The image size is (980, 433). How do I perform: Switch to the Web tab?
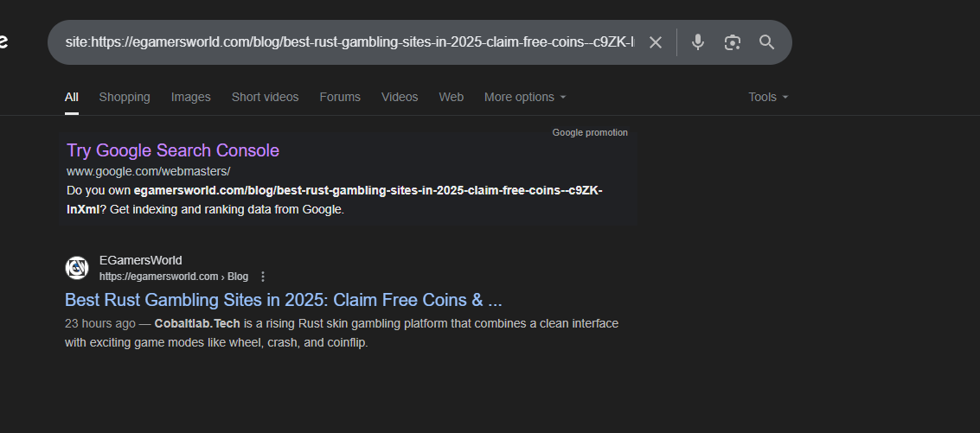coord(452,98)
